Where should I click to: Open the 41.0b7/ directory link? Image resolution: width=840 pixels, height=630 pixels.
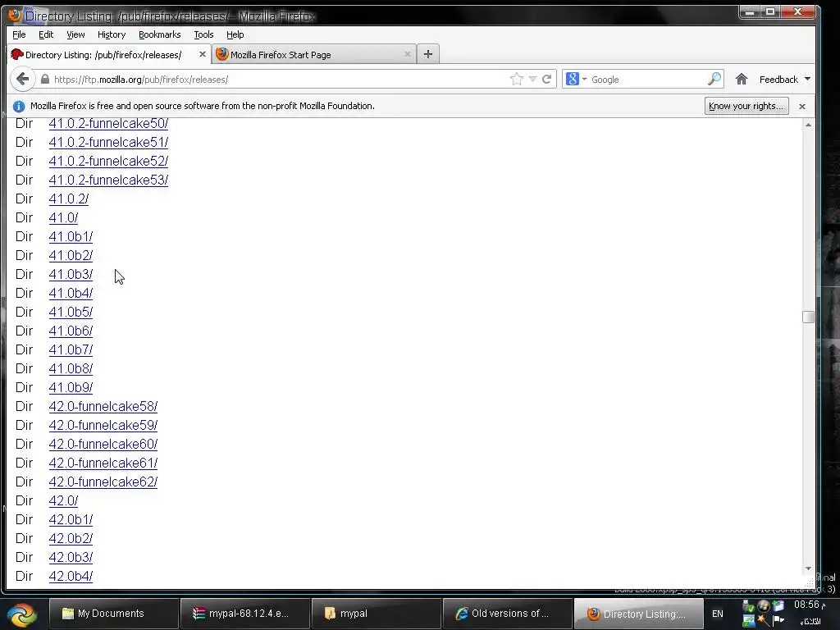[x=71, y=349]
